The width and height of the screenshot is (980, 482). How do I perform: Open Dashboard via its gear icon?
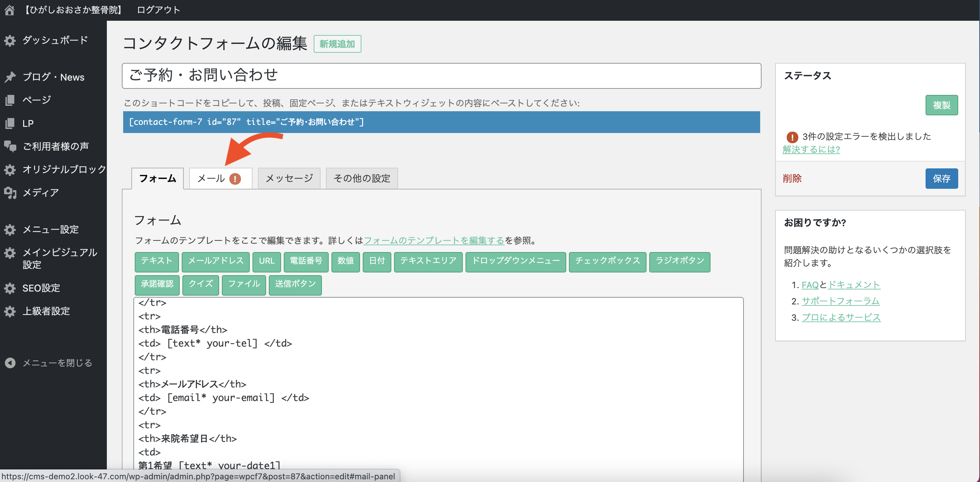(x=10, y=40)
